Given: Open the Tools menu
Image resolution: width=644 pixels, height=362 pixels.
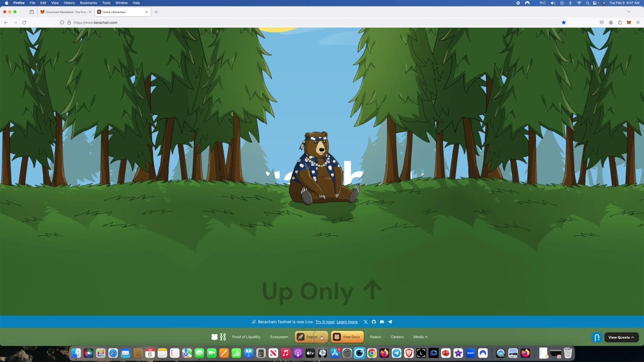Looking at the screenshot, I should coord(106,3).
